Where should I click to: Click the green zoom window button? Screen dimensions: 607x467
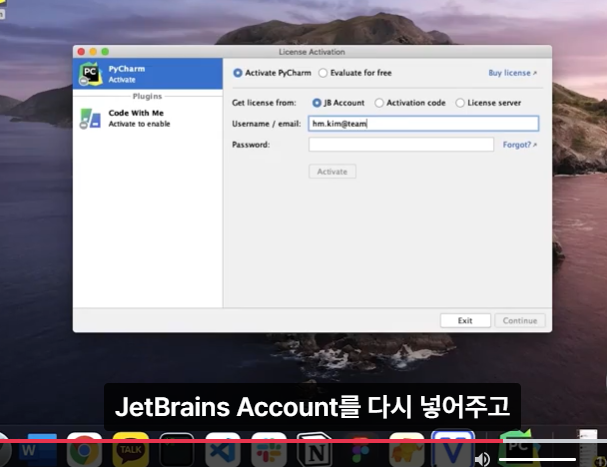tap(105, 52)
